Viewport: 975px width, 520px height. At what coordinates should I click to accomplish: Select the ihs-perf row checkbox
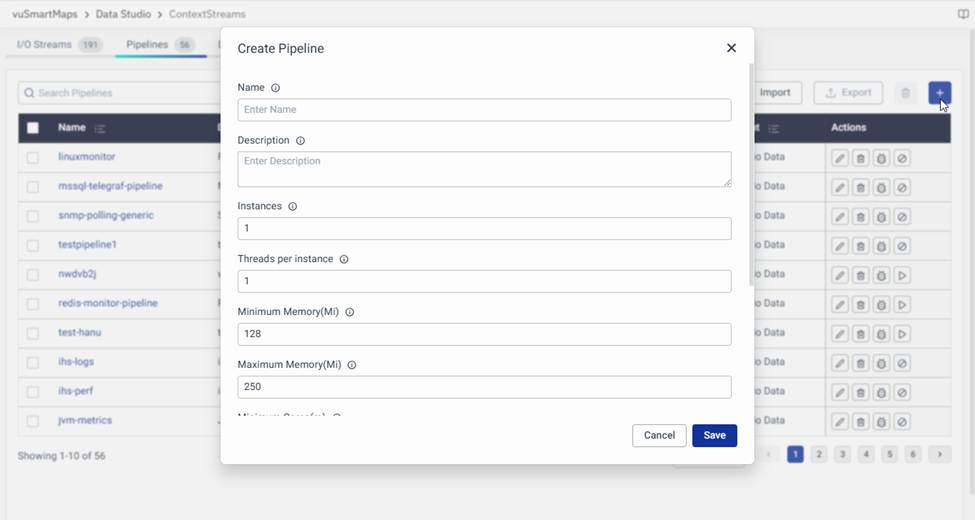[x=33, y=392]
